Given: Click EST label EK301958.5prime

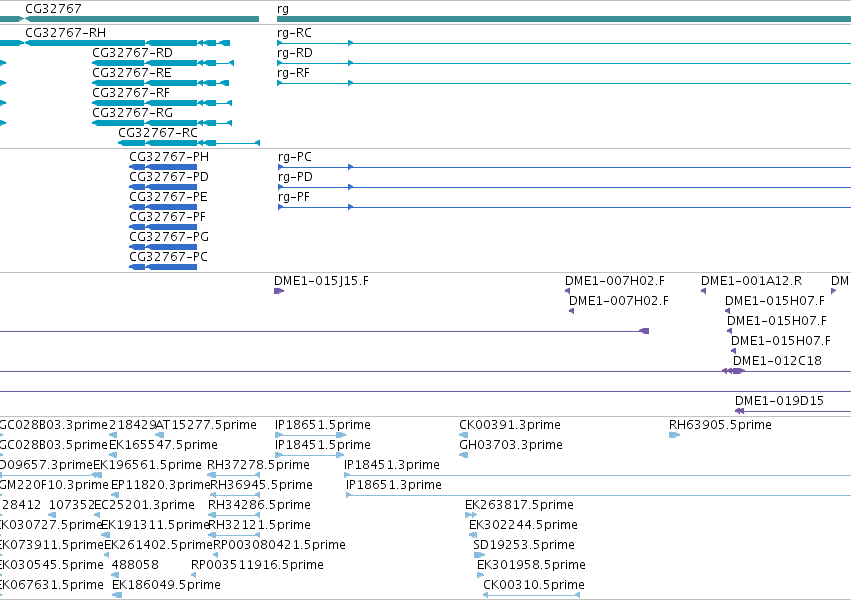Looking at the screenshot, I should coord(531,565).
